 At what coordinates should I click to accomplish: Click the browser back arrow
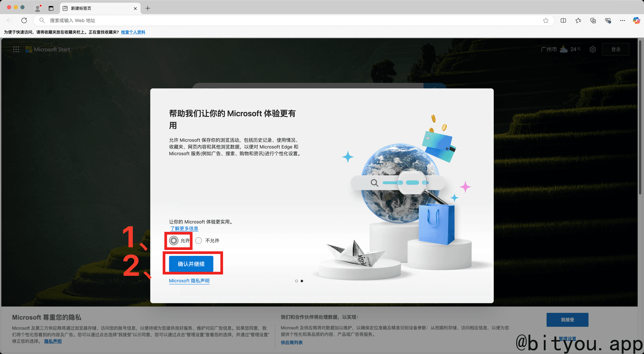coord(10,20)
